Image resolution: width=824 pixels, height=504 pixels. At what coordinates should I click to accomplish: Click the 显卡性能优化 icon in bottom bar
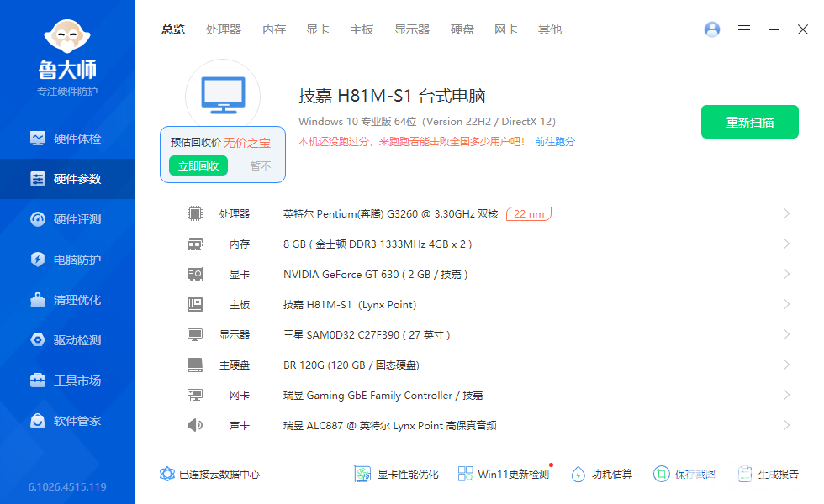pyautogui.click(x=362, y=474)
